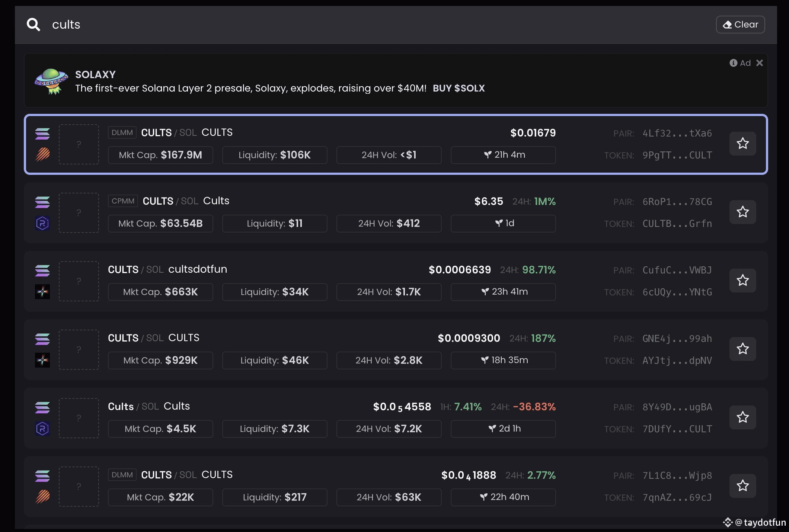This screenshot has width=789, height=532.
Task: Click 24H Vol: $2.8K box
Action: click(x=389, y=360)
